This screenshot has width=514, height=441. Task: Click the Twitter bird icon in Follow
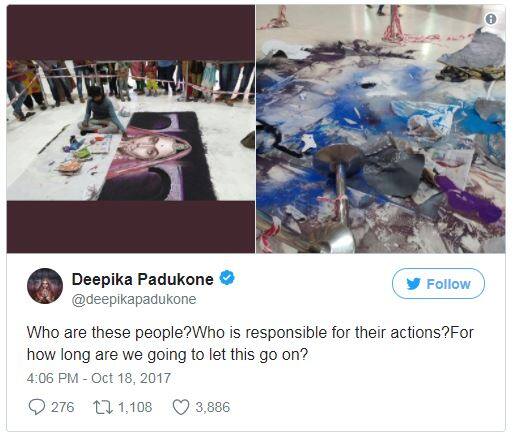(x=413, y=284)
